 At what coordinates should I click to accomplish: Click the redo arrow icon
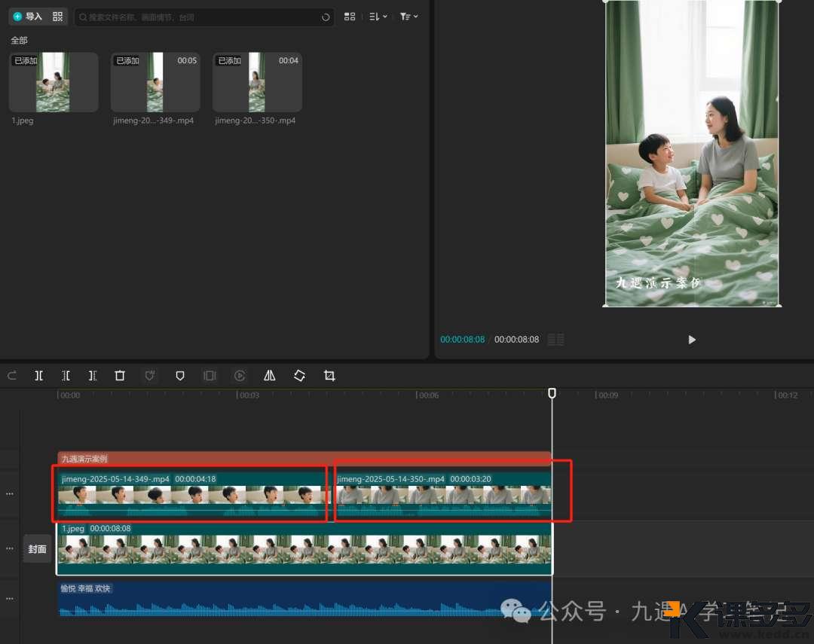[12, 375]
